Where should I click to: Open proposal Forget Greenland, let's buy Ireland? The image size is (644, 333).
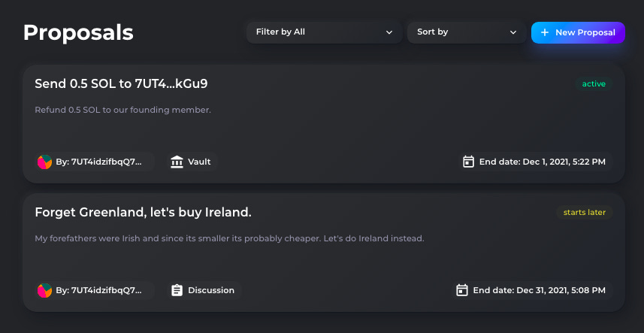143,212
